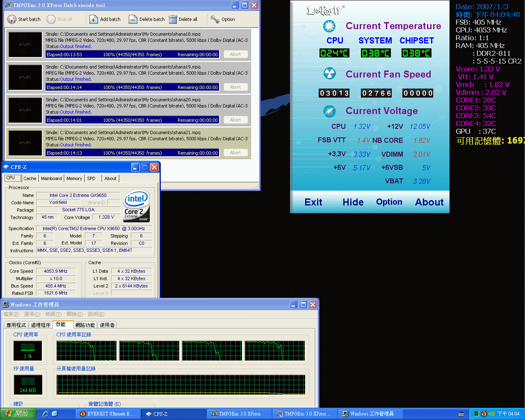Click the Delete all trash icon
The width and height of the screenshot is (525, 420).
point(173,19)
